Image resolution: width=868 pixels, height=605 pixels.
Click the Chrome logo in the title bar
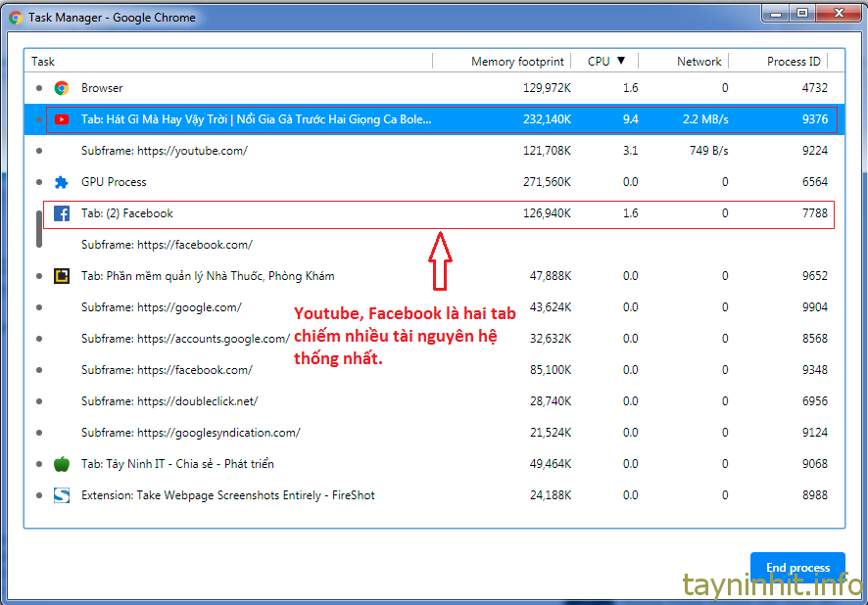pyautogui.click(x=16, y=17)
